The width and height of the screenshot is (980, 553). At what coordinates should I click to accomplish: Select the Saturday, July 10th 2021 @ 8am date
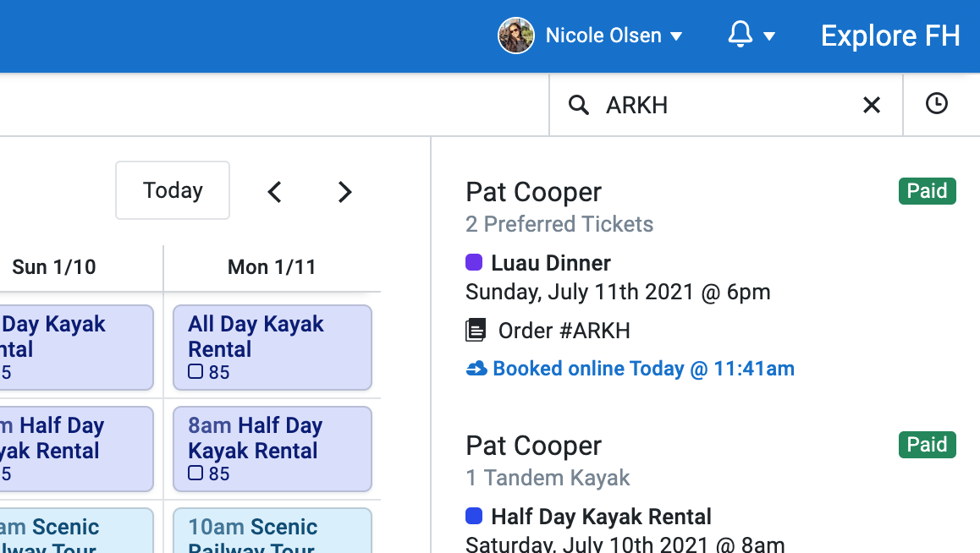[x=625, y=545]
